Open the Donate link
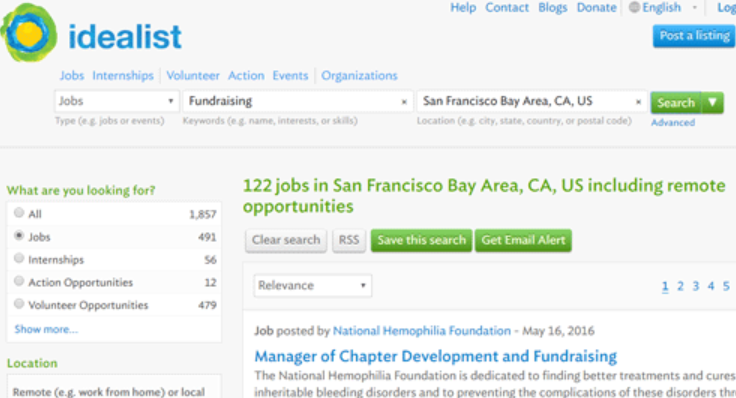The width and height of the screenshot is (736, 398). [x=597, y=8]
